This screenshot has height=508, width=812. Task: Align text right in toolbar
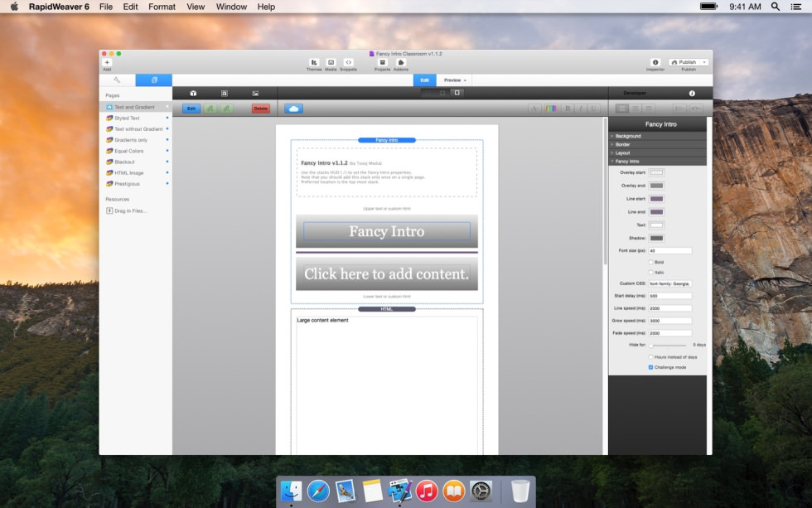tap(648, 109)
